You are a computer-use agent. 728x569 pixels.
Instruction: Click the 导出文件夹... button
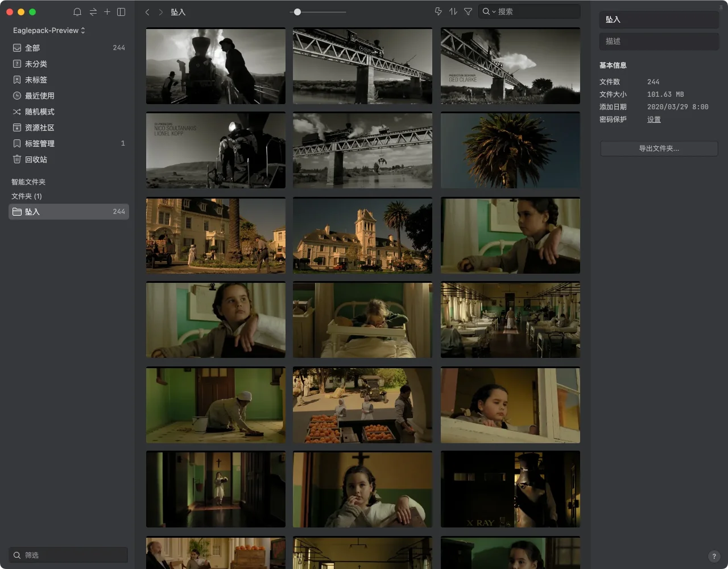pyautogui.click(x=659, y=149)
